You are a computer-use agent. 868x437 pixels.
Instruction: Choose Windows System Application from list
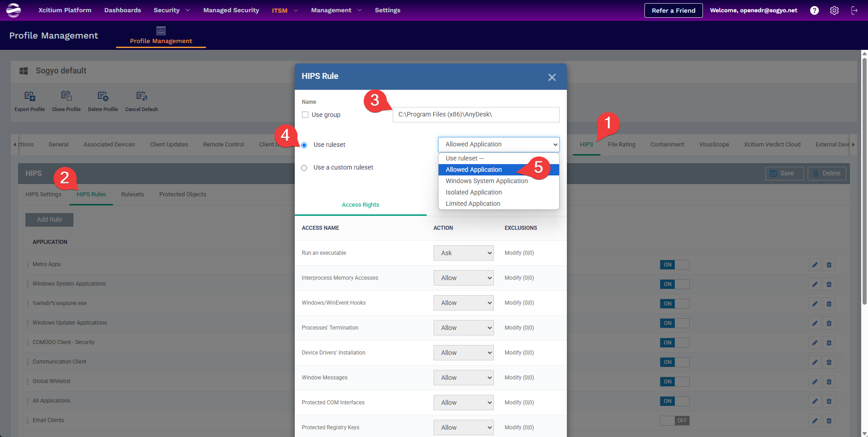pos(499,181)
